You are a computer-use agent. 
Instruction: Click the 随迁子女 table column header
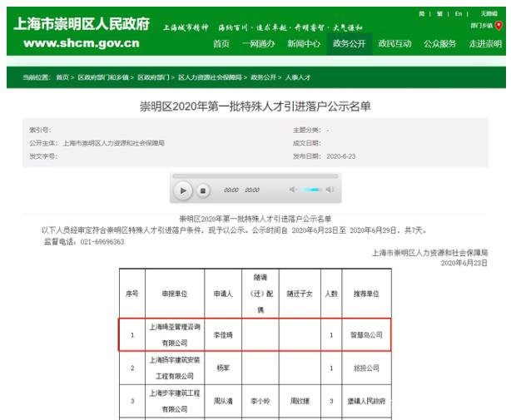(x=300, y=294)
